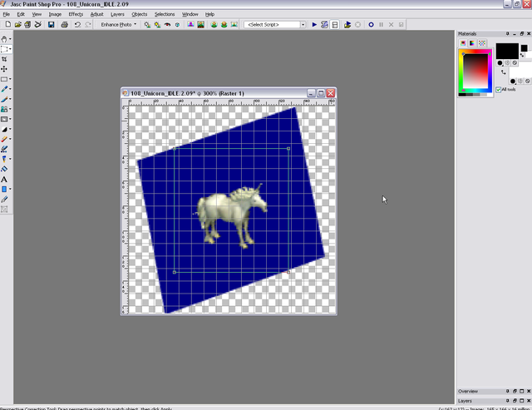This screenshot has width=532, height=410.
Task: Open foreground style color dropdown button
Action: (x=500, y=63)
